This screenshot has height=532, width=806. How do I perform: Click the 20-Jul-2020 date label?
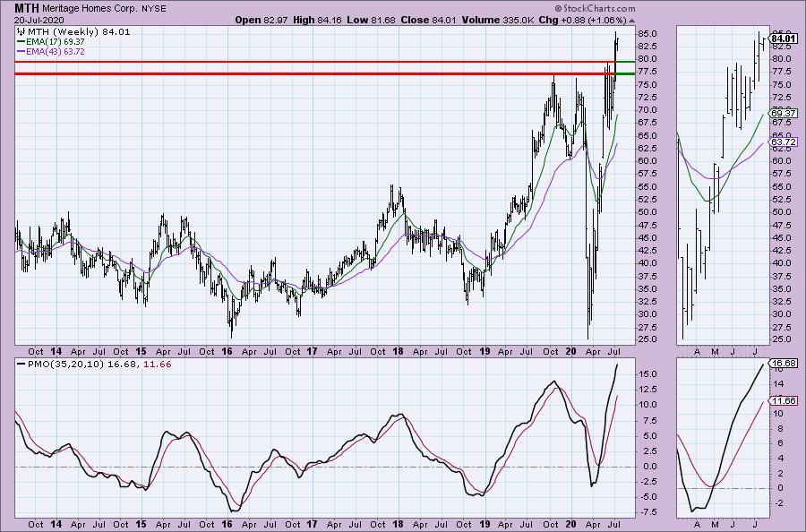(39, 20)
